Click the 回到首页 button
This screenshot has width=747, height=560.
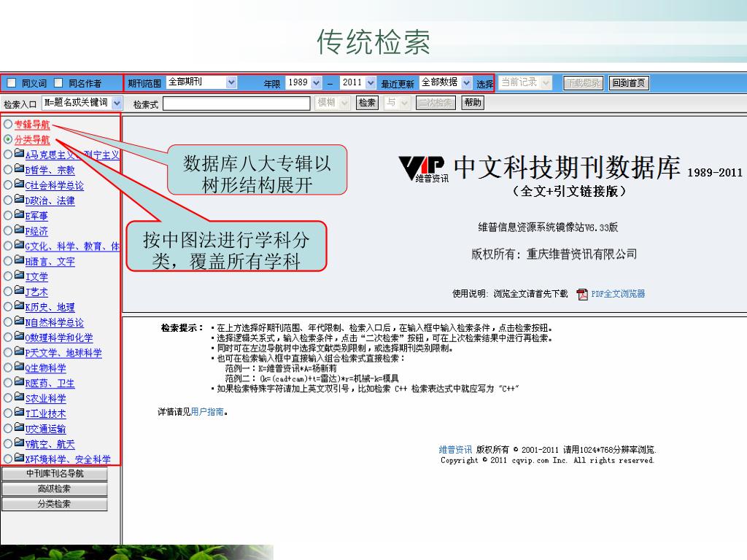tap(628, 83)
